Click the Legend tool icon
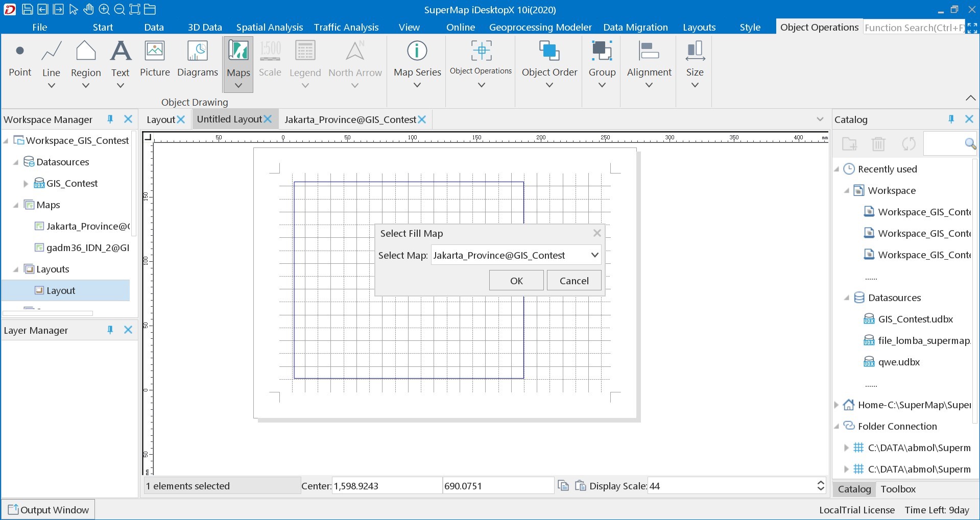 305,51
